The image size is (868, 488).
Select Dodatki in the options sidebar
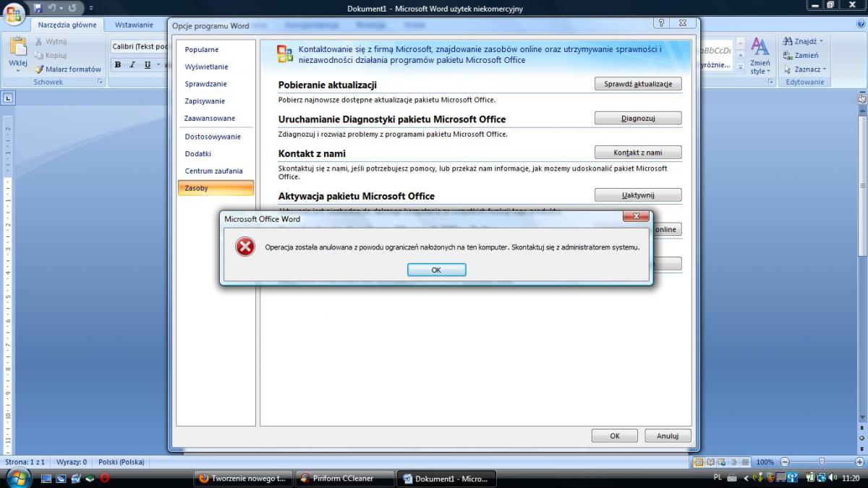[216, 154]
